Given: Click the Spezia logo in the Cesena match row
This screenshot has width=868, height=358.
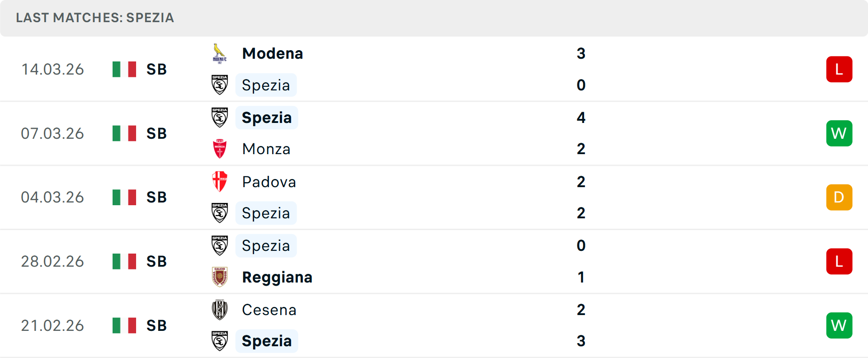Looking at the screenshot, I should (220, 341).
